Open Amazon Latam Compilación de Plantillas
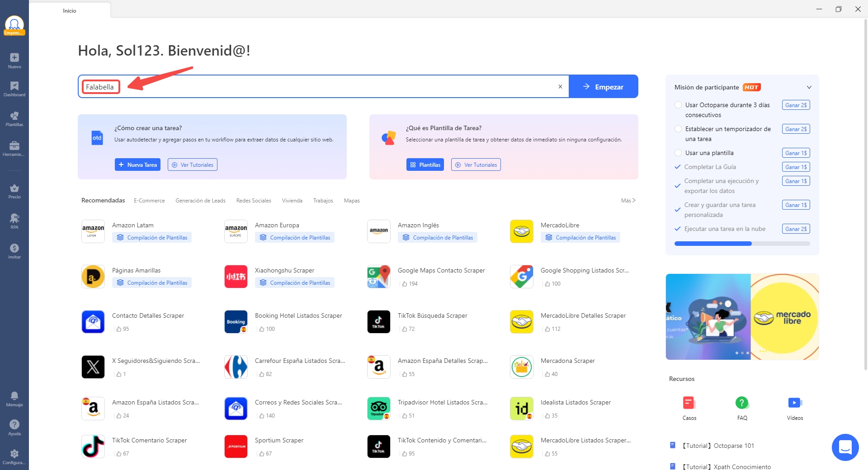 [152, 238]
